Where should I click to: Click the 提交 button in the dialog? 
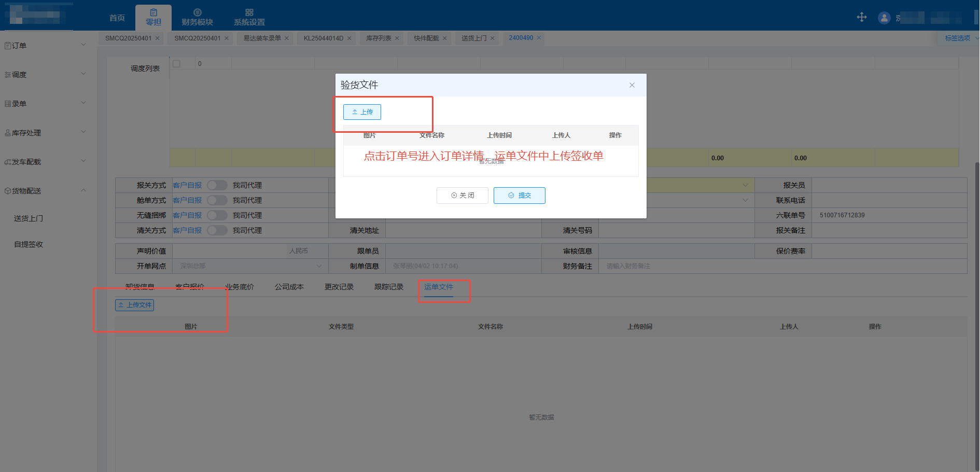[x=519, y=196]
